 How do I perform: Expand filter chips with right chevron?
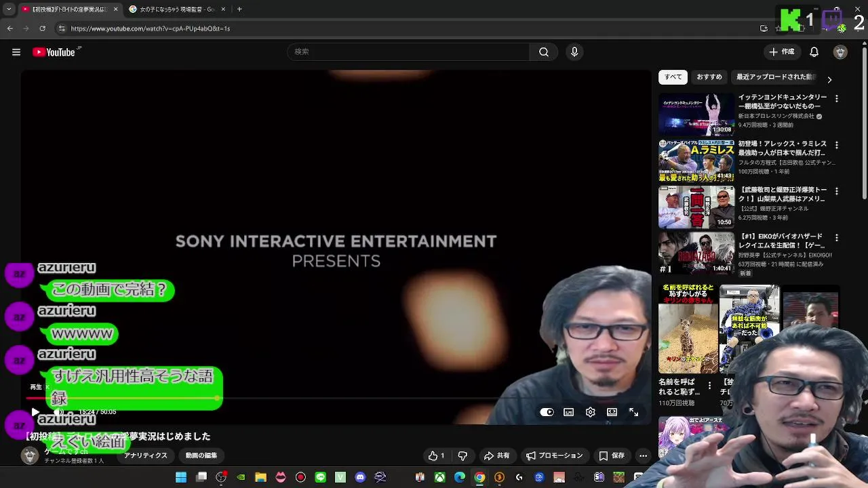pyautogui.click(x=829, y=79)
